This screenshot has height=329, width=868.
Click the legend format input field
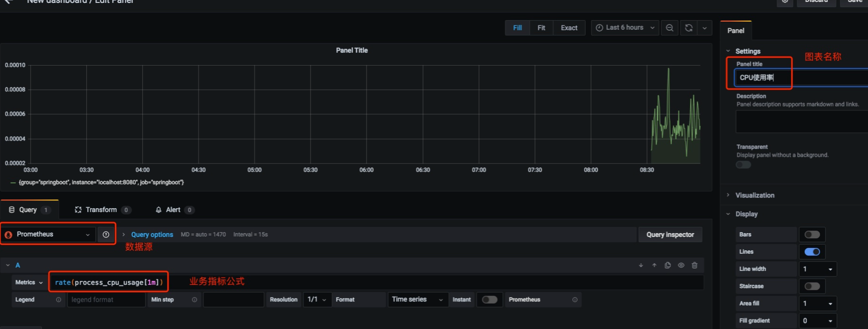pyautogui.click(x=106, y=300)
